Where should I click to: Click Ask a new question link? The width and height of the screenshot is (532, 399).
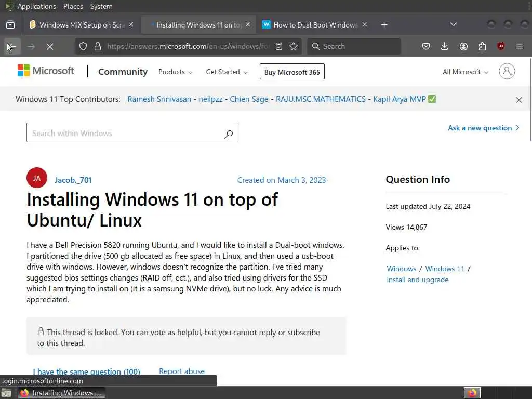(x=483, y=128)
